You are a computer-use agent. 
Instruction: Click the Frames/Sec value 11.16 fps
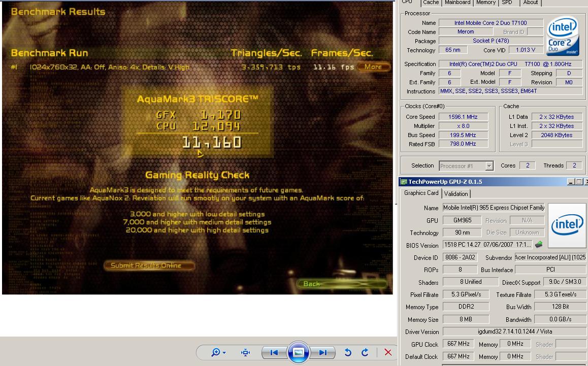click(334, 67)
